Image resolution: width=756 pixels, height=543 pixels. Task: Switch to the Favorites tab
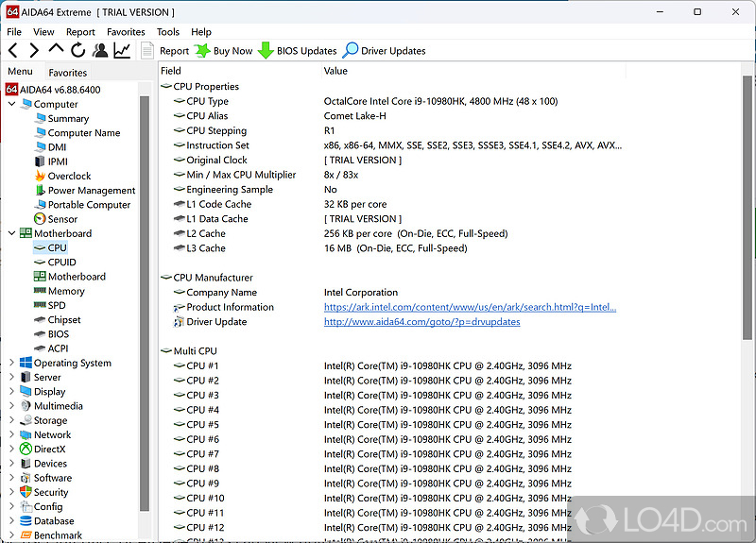point(68,73)
